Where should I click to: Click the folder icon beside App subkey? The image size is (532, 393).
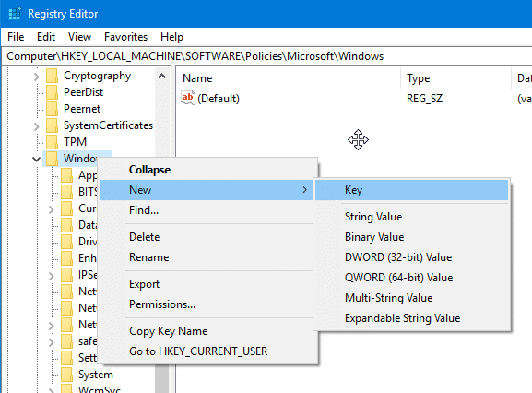pos(66,175)
